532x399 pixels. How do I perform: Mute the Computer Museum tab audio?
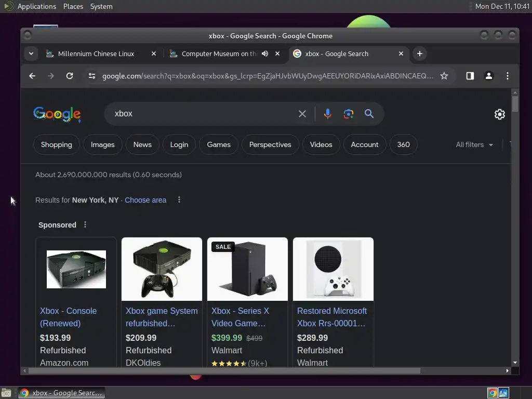(x=265, y=54)
